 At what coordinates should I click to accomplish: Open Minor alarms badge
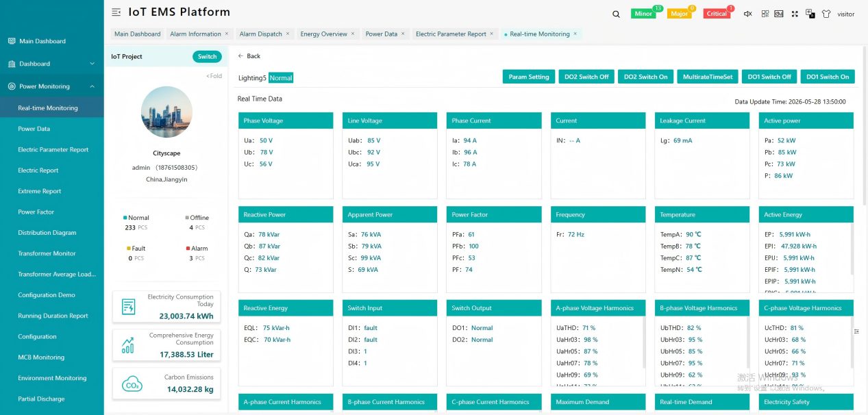coord(643,14)
